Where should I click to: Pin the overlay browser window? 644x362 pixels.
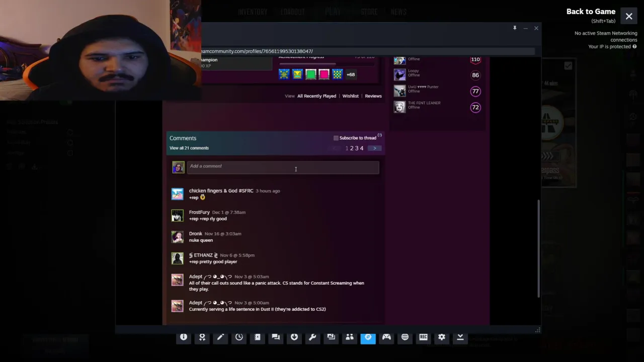(x=515, y=28)
